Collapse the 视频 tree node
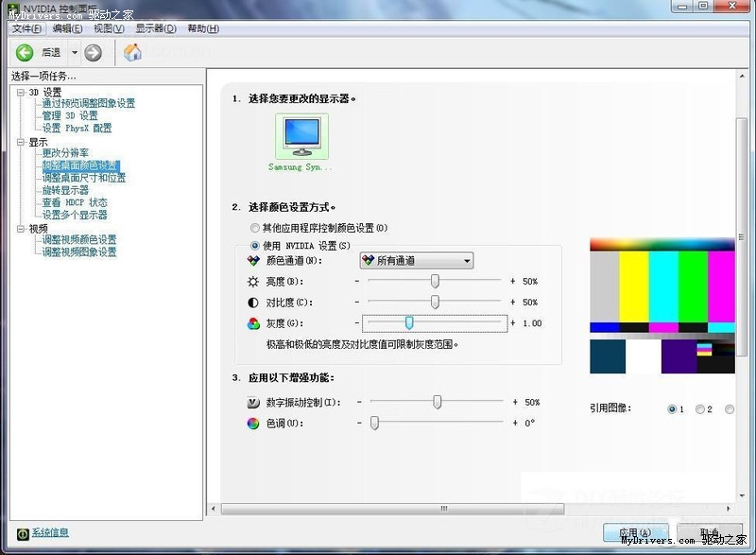756x555 pixels. click(x=21, y=229)
